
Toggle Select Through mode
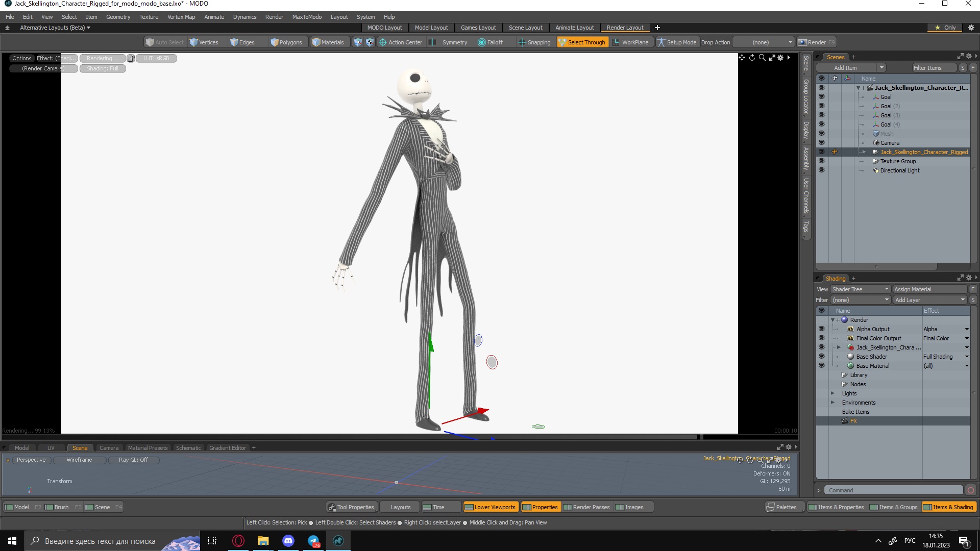coord(582,42)
